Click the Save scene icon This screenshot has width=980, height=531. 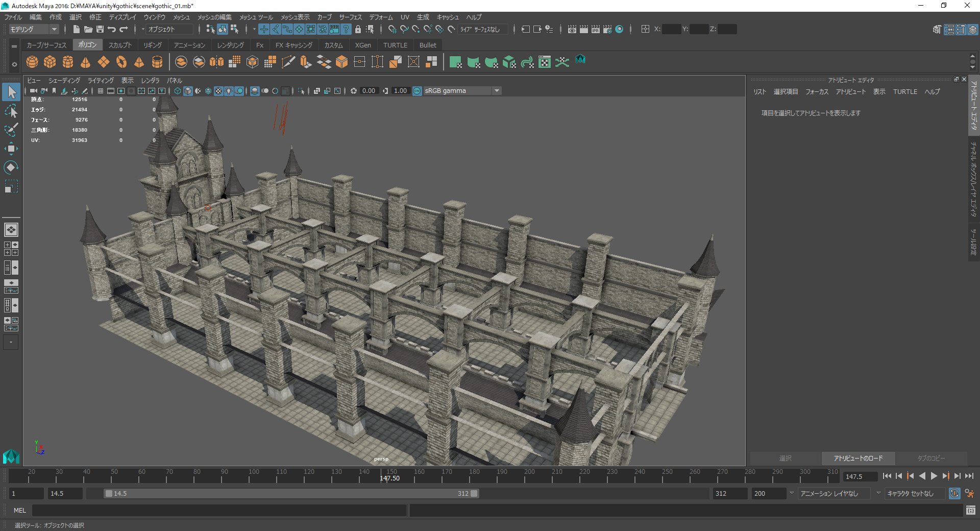tap(100, 30)
